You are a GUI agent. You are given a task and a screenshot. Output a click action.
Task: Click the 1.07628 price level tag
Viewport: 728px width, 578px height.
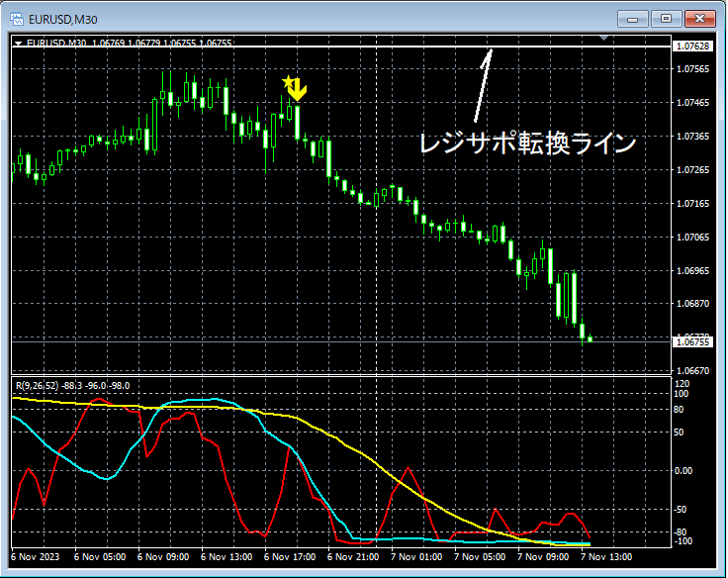click(692, 46)
